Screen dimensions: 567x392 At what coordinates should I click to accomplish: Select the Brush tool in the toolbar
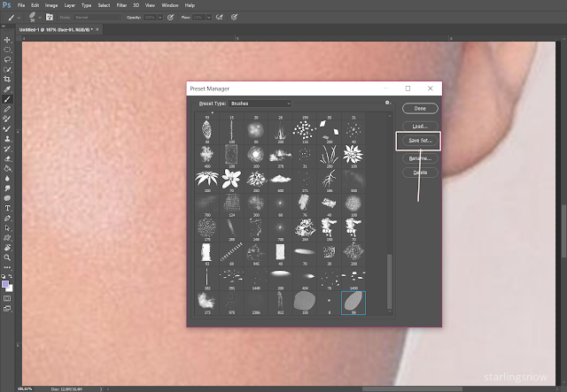pos(7,99)
